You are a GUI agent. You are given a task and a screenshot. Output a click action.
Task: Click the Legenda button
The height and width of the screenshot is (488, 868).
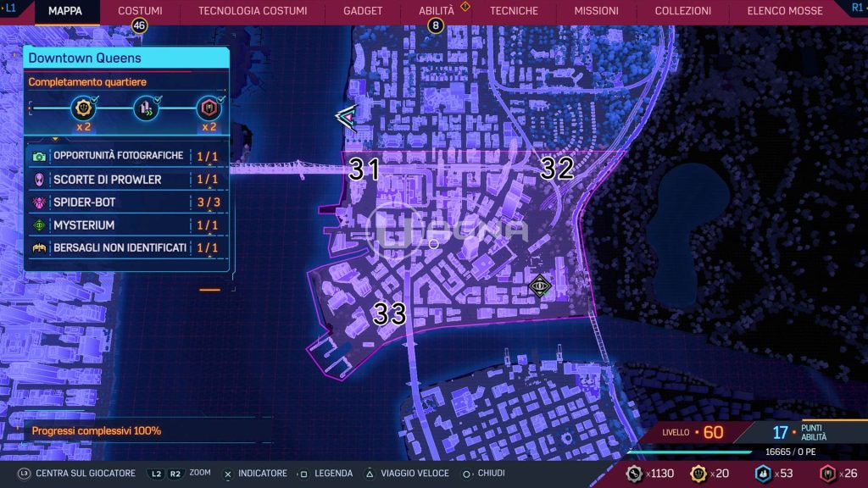(x=325, y=474)
